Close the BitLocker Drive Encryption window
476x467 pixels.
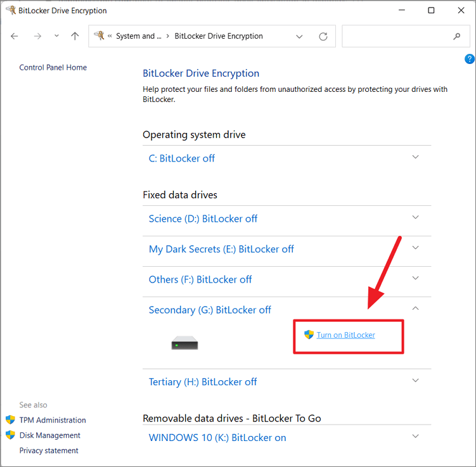[461, 10]
